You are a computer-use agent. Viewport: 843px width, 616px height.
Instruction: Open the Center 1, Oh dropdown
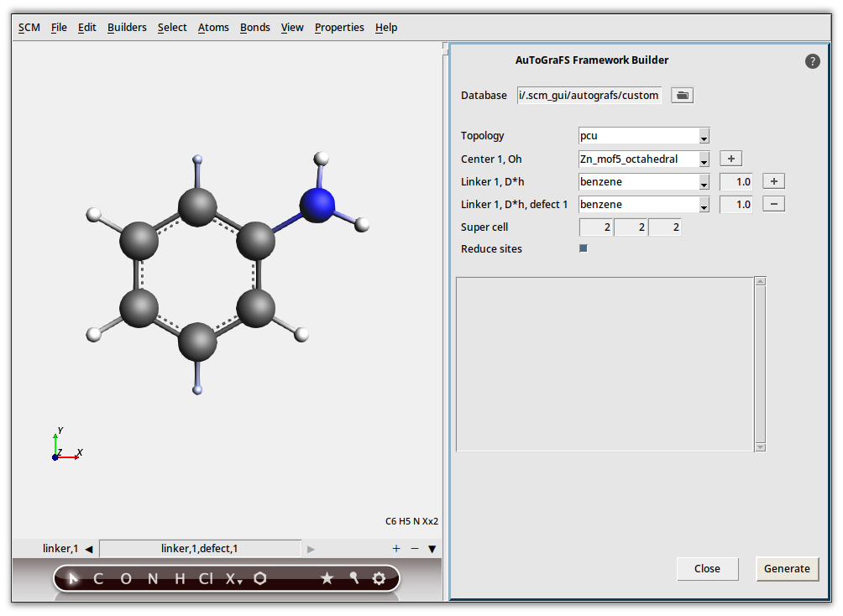704,159
